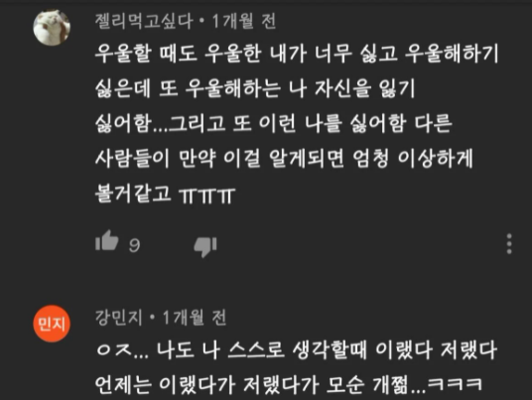Click the ㅋㅋㅋ at the end of 강민지's comment
532x400 pixels.
455,384
